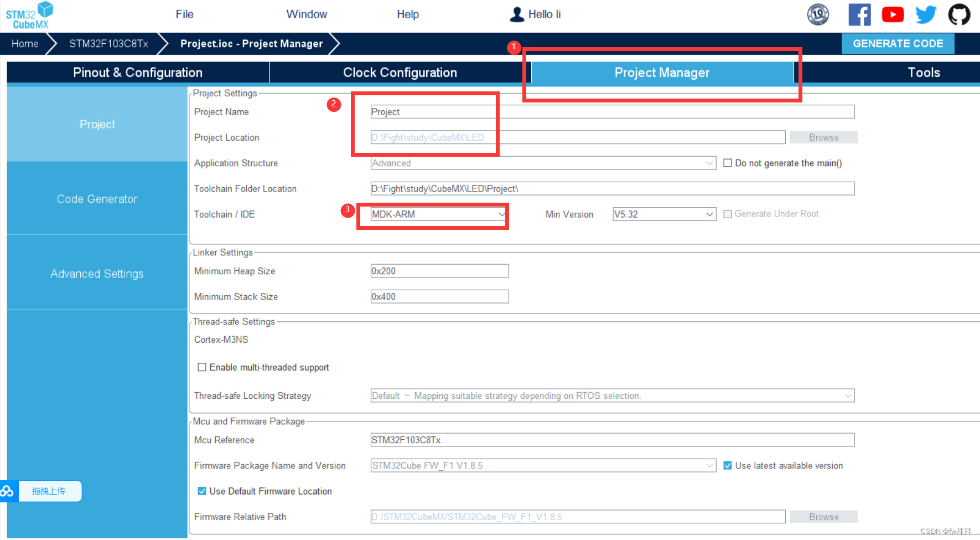Expand Application Structure dropdown
Screen dimensions: 980x540
(x=543, y=163)
